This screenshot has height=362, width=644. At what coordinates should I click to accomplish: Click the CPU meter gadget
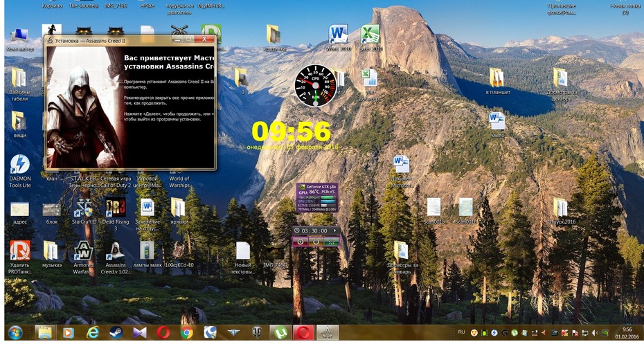pos(316,86)
